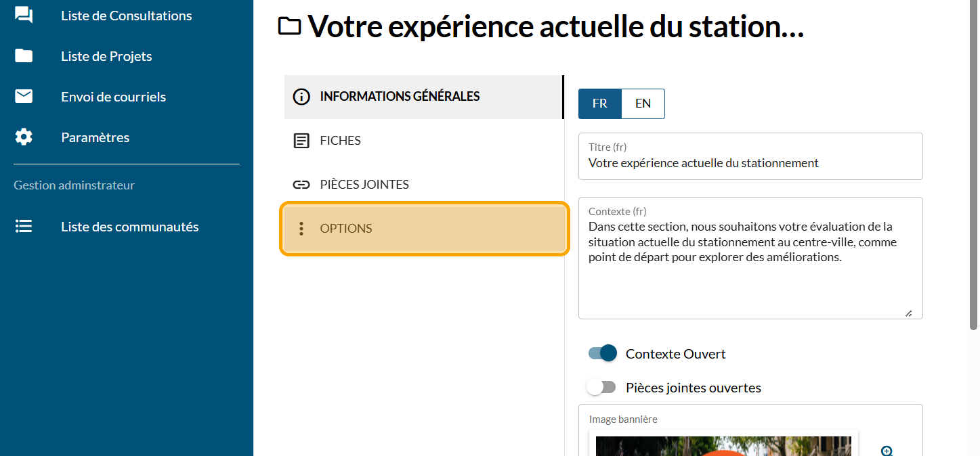Viewport: 980px width, 456px height.
Task: Click the Titre (fr) input field
Action: [x=750, y=163]
